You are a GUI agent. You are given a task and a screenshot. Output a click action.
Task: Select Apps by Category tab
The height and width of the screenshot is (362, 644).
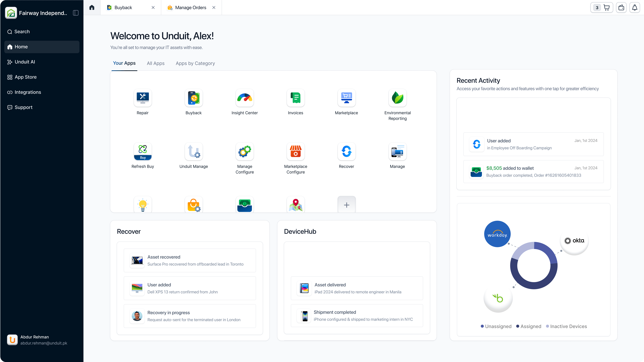tap(195, 63)
